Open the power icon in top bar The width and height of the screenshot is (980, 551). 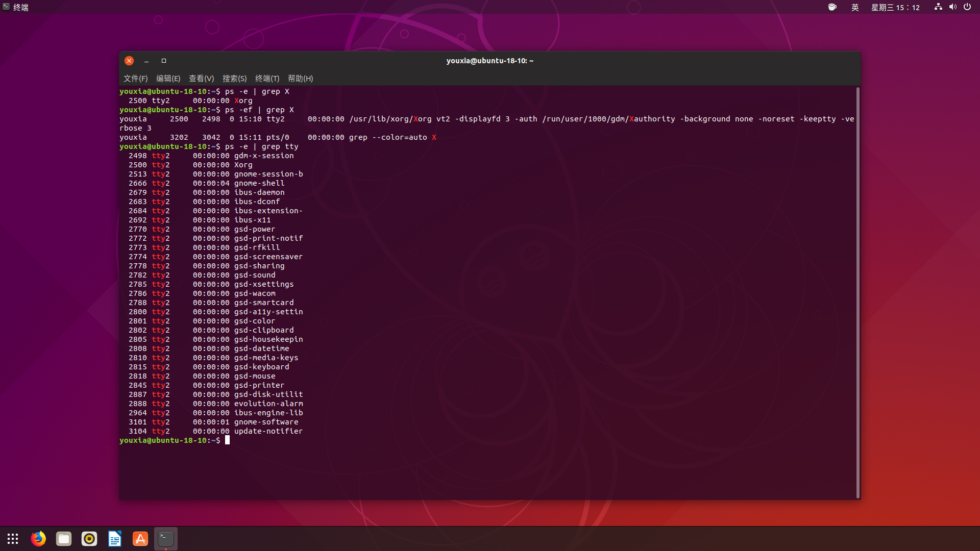[967, 7]
